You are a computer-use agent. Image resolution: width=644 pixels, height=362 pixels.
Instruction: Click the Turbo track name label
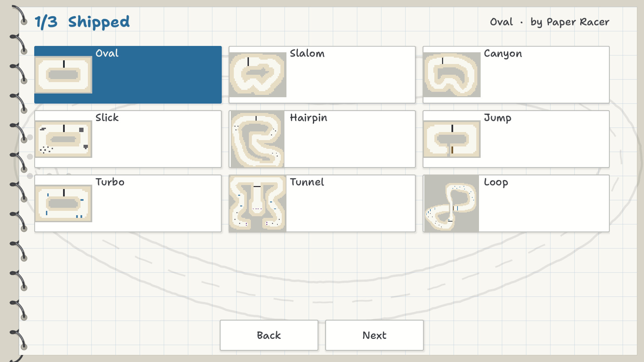point(110,182)
